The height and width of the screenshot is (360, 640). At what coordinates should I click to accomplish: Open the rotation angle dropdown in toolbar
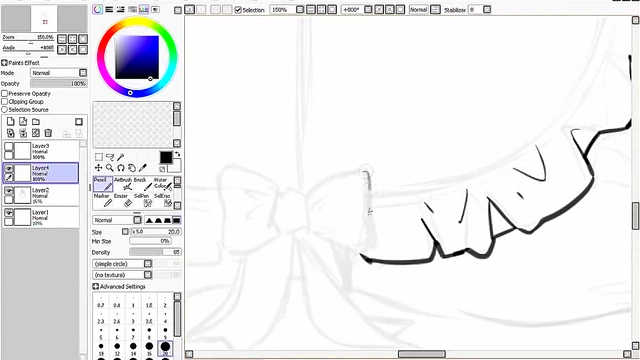click(x=368, y=10)
